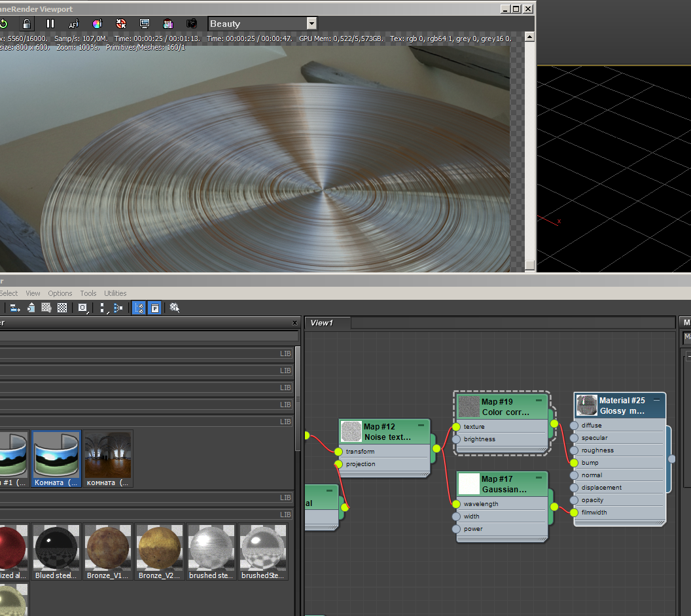The image size is (691, 616).
Task: Open the Utilities menu
Action: point(115,293)
